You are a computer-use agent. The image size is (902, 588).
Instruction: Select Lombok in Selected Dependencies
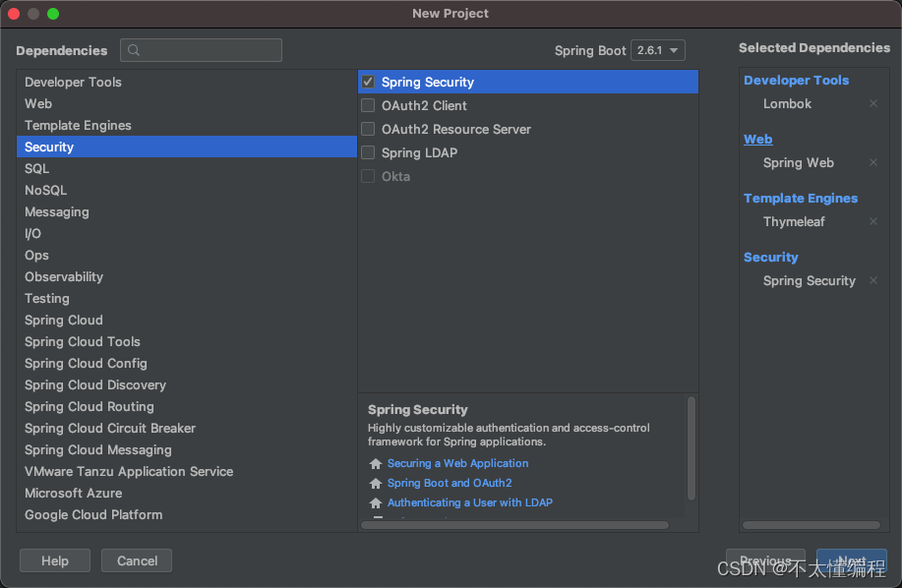pyautogui.click(x=787, y=103)
